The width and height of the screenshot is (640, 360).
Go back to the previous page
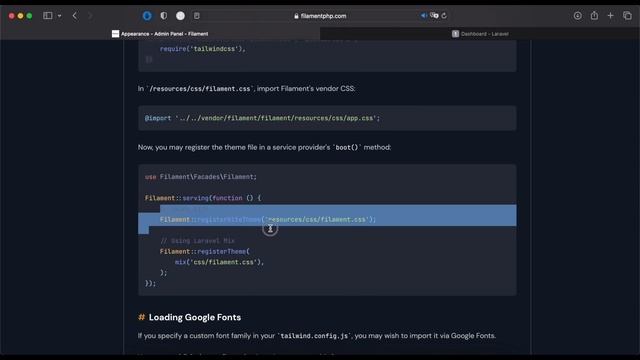click(x=75, y=16)
